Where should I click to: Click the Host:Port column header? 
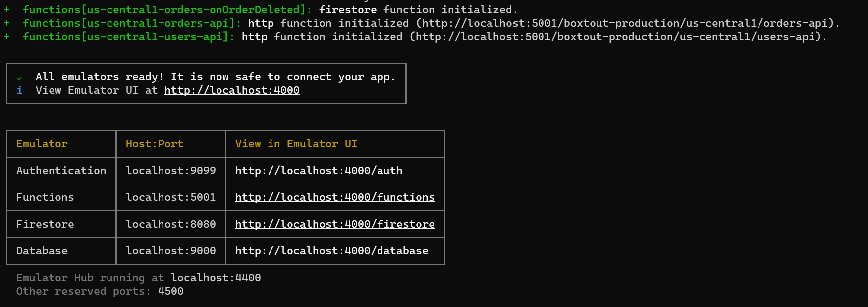pyautogui.click(x=155, y=144)
